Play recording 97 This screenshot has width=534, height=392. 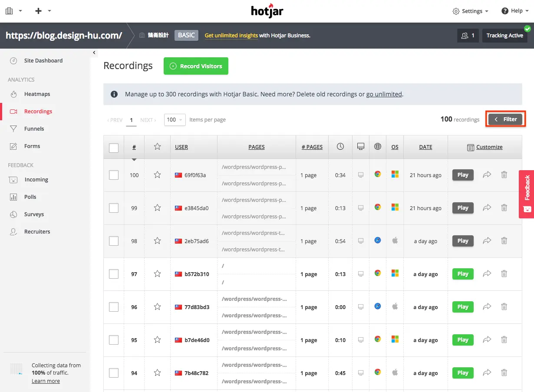click(463, 274)
